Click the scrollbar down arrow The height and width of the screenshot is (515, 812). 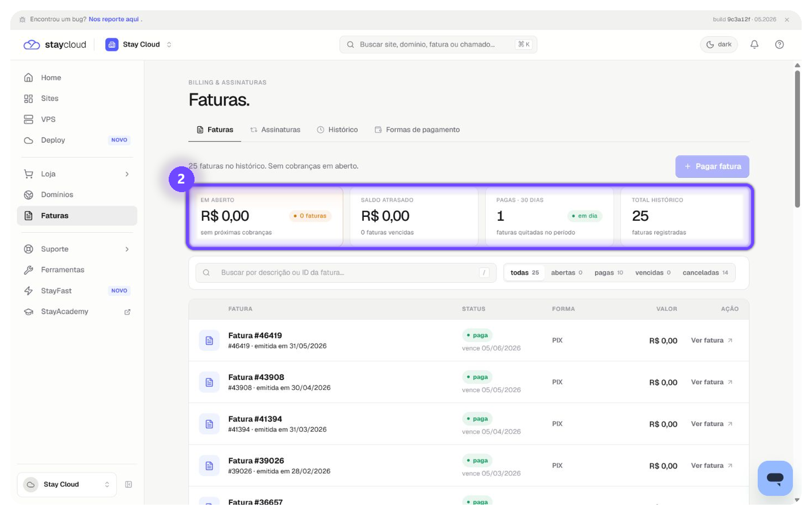(797, 500)
